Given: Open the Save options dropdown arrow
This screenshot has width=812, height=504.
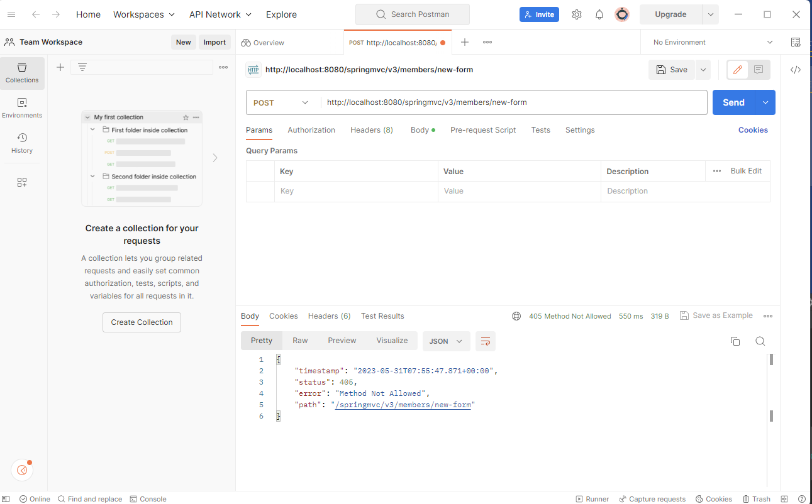Looking at the screenshot, I should tap(703, 70).
